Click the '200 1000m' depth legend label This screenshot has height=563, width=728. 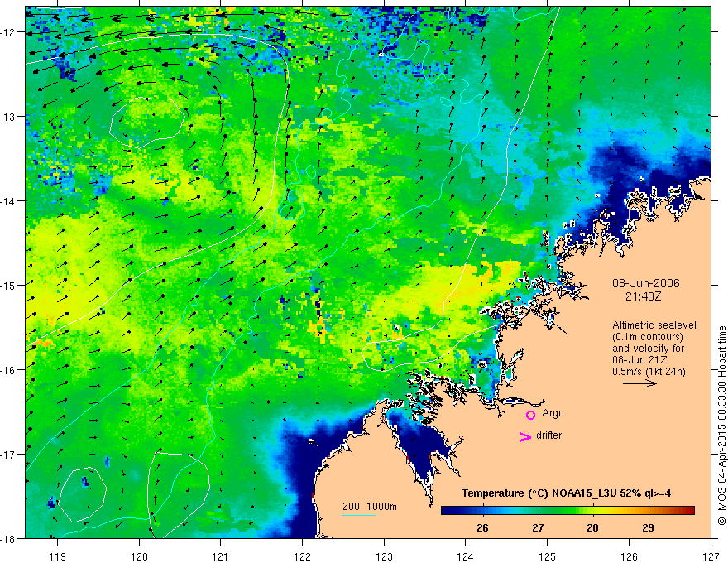point(370,507)
